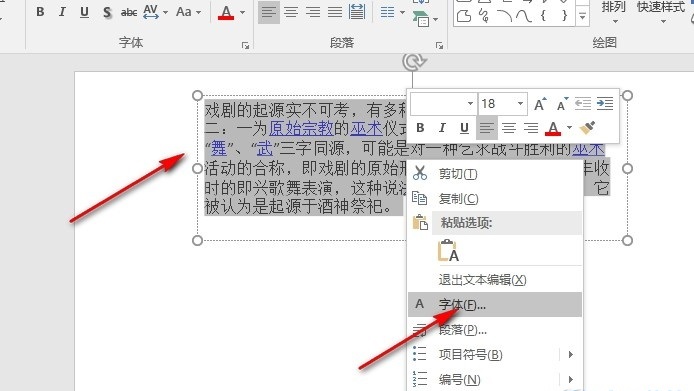The image size is (694, 391).
Task: Click the font size field showing 18
Action: click(x=497, y=104)
